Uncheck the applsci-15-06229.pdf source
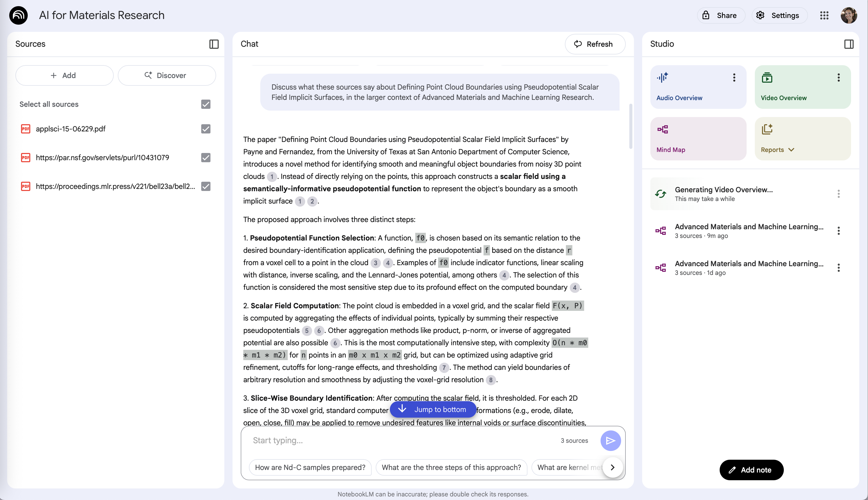This screenshot has height=500, width=868. pyautogui.click(x=206, y=129)
